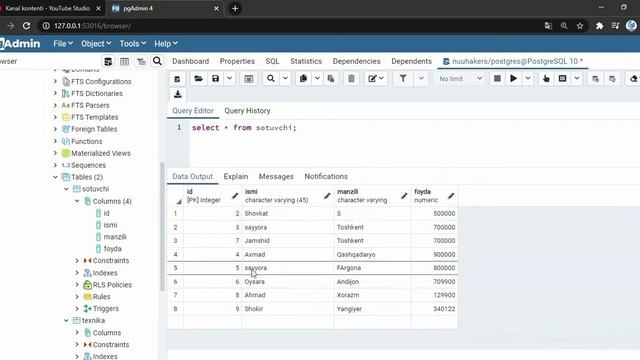Expand the Triggers node
Screen dimensions: 640x360
77,309
